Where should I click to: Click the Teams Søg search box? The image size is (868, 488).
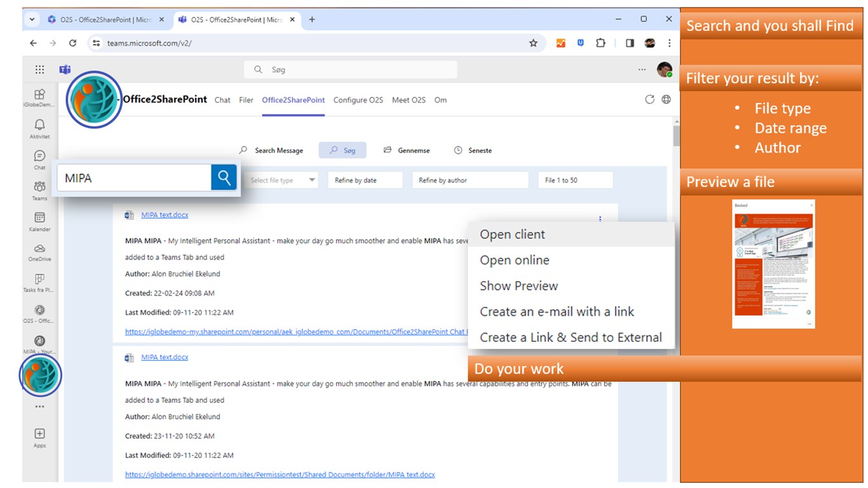tap(350, 70)
